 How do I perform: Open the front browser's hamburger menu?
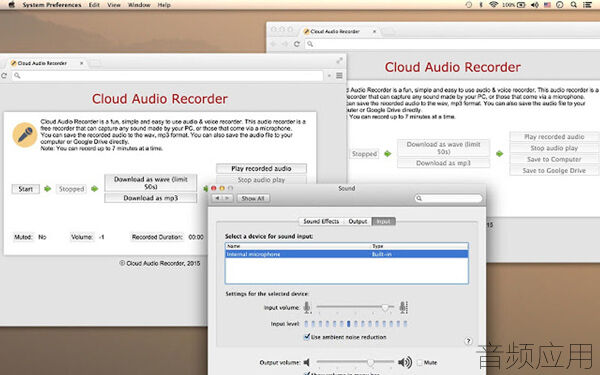[339, 76]
